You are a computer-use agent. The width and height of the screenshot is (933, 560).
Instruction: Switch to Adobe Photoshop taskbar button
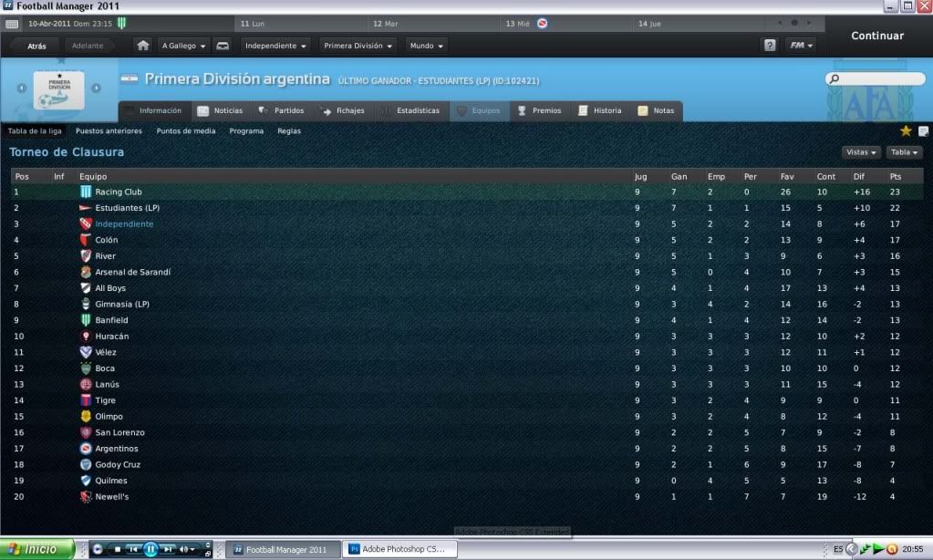point(399,549)
